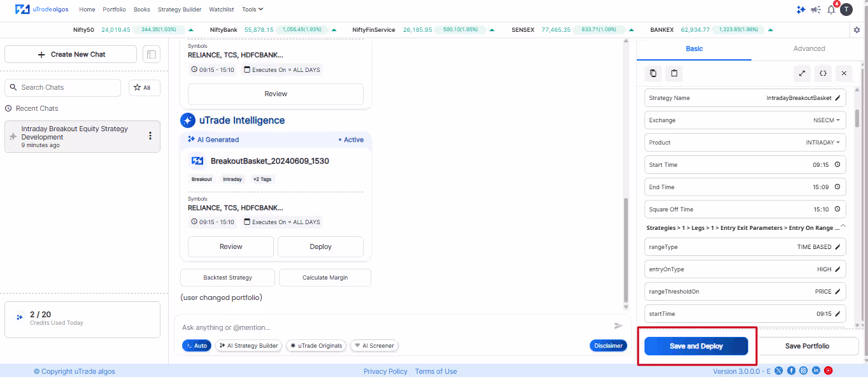
Task: Open the Watchlist menu item
Action: click(222, 10)
